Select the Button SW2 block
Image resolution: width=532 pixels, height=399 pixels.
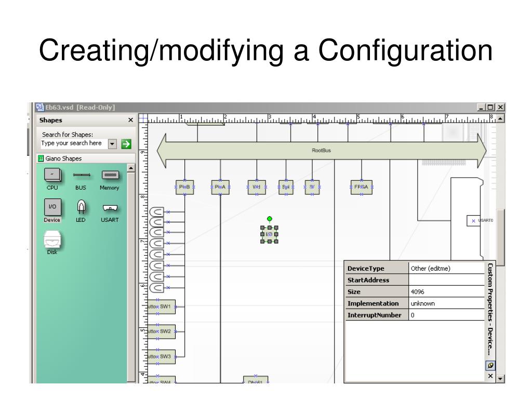(x=161, y=331)
